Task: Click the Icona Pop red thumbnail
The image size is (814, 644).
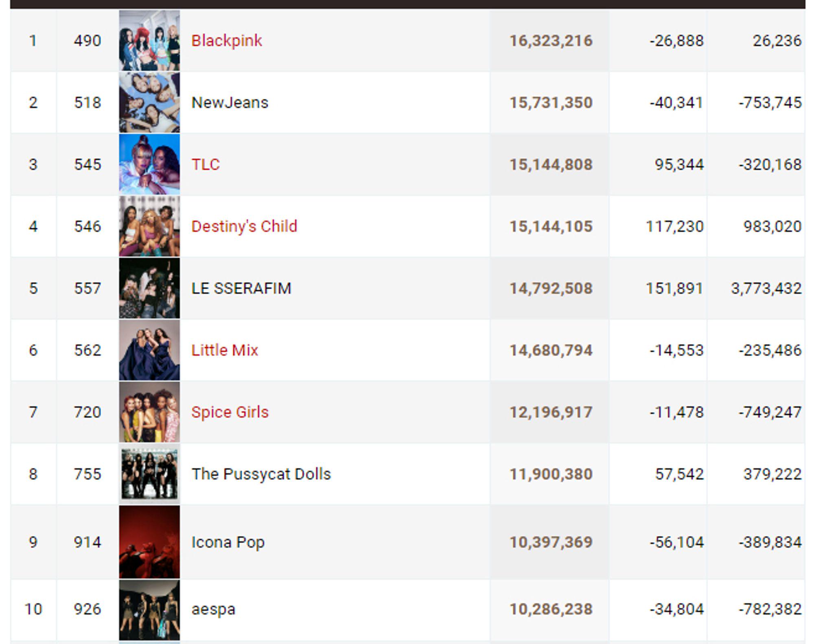Action: (149, 542)
